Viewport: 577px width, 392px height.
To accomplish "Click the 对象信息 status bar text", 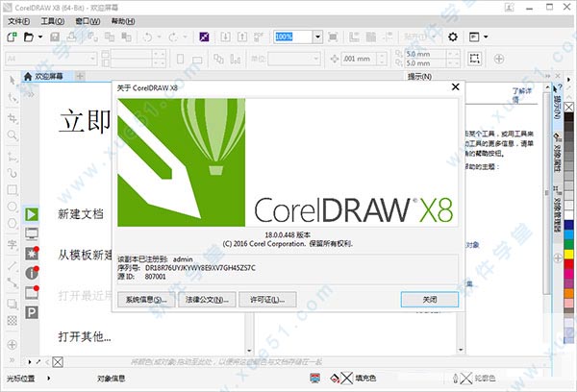I will click(112, 378).
